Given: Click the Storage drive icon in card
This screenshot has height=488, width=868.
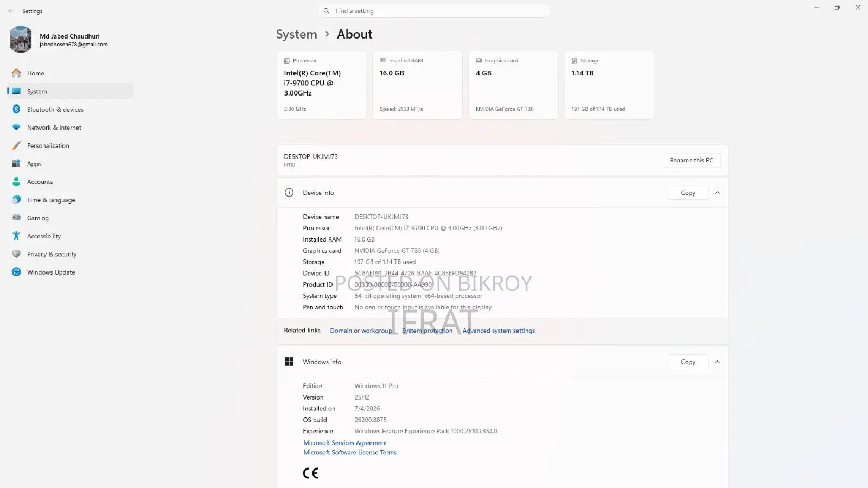Looking at the screenshot, I should (x=574, y=61).
